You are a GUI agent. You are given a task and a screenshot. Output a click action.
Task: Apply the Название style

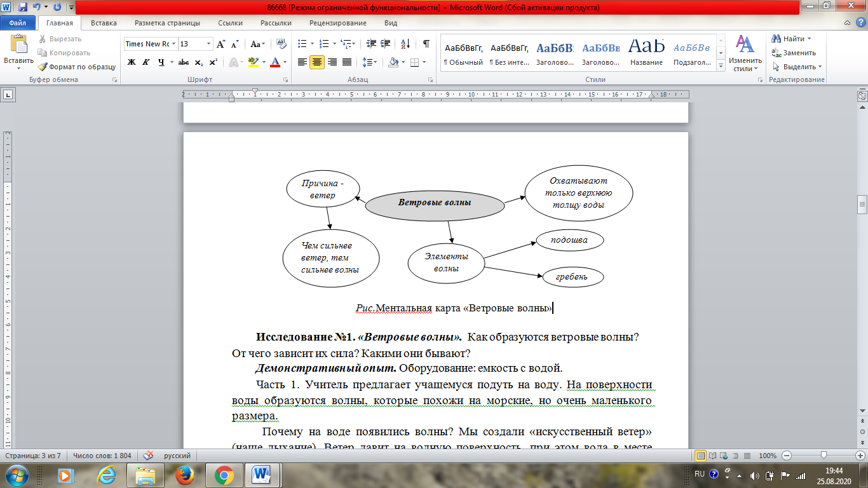tap(646, 53)
